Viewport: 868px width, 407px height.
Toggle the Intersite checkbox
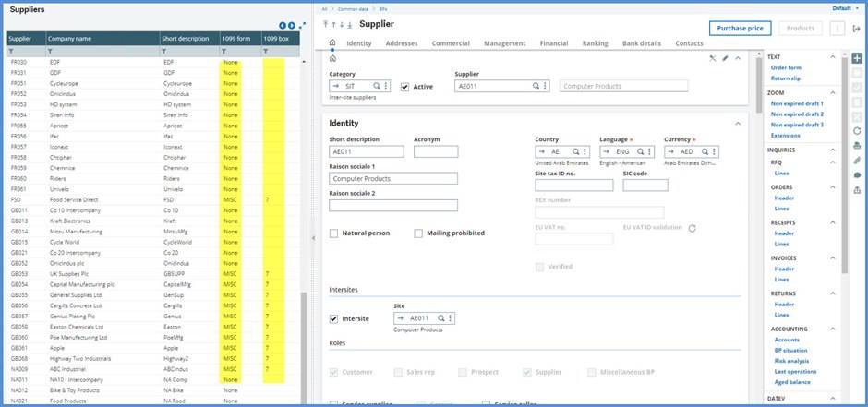pos(333,318)
